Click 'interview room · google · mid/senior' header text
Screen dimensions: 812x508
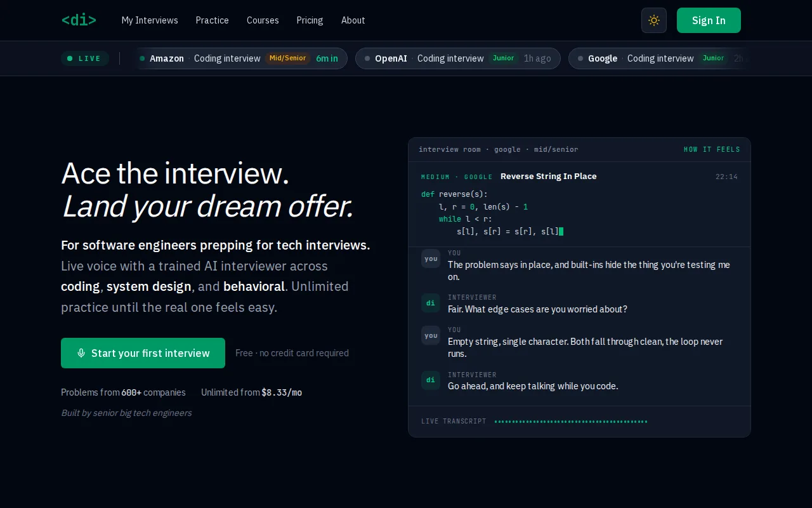click(499, 150)
